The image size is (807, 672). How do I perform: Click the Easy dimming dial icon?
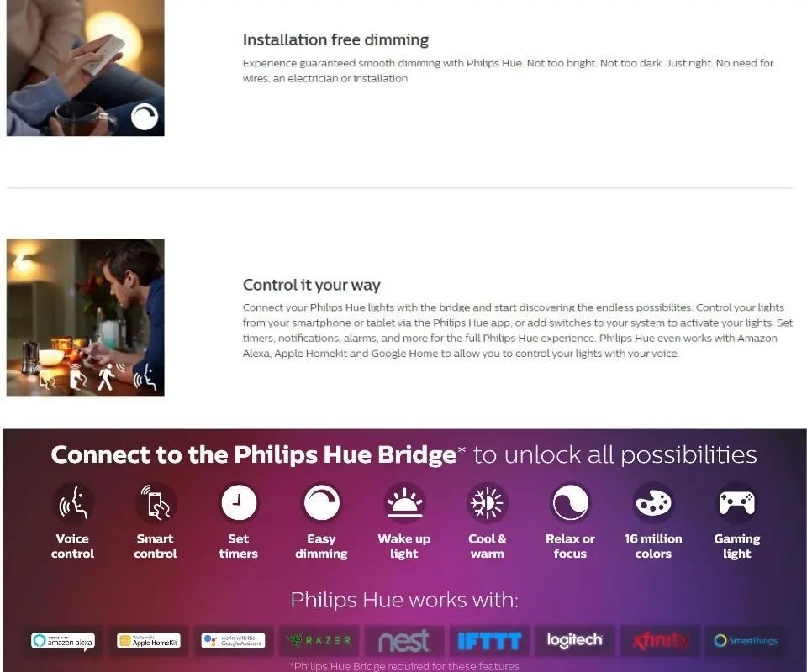(322, 503)
